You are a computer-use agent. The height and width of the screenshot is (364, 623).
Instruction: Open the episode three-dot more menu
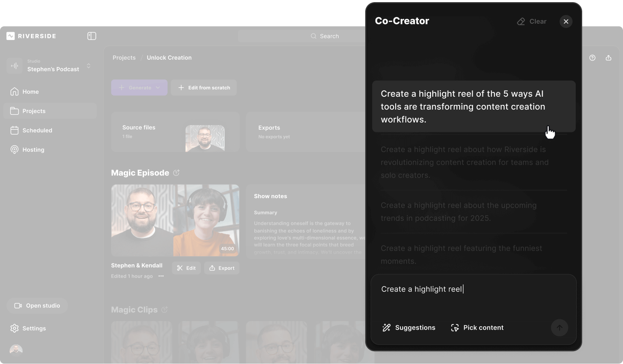(x=161, y=276)
